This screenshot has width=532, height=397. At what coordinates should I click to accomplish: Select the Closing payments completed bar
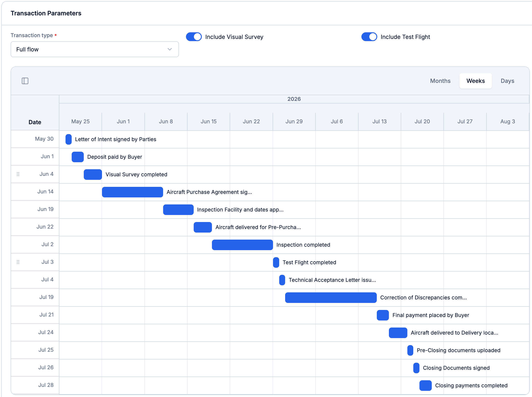[x=425, y=386]
